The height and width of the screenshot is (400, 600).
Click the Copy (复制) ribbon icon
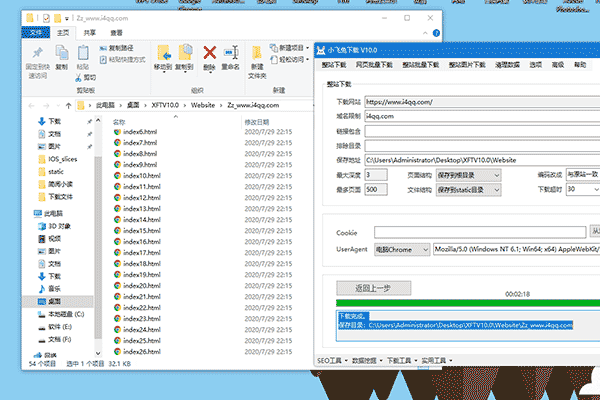coord(62,53)
